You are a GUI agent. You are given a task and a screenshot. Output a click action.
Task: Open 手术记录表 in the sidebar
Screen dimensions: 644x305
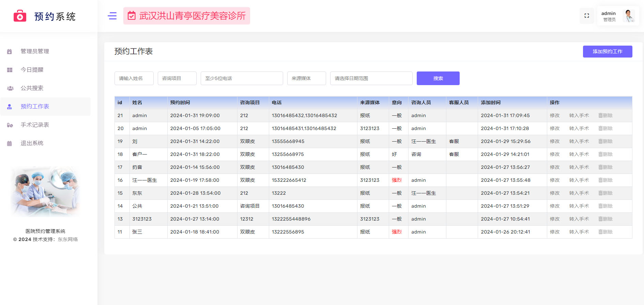[35, 125]
